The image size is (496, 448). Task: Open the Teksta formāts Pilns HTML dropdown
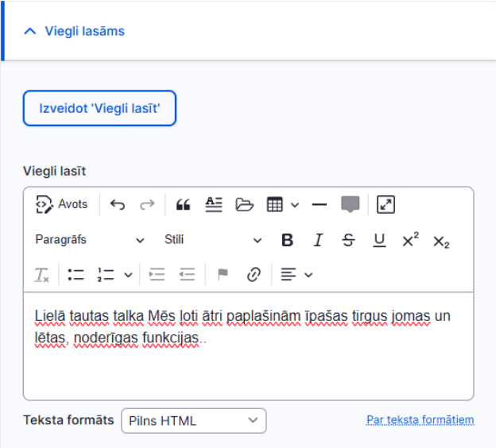coord(194,421)
